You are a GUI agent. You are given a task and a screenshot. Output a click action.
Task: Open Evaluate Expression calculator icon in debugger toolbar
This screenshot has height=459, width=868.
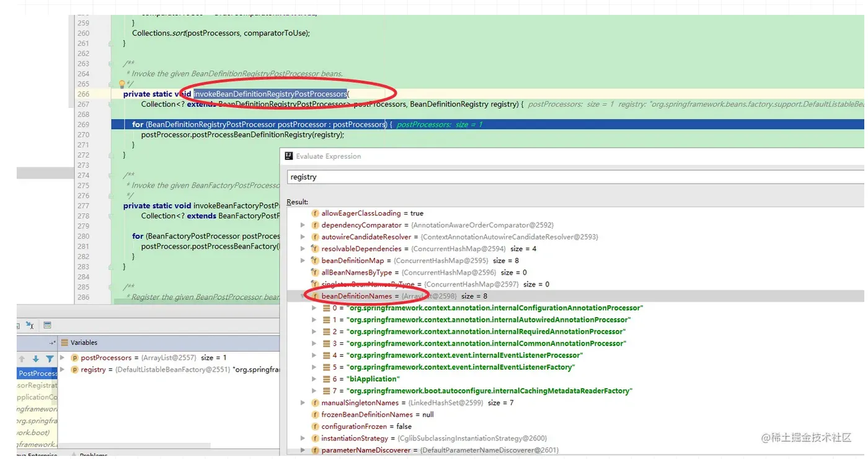coord(47,325)
